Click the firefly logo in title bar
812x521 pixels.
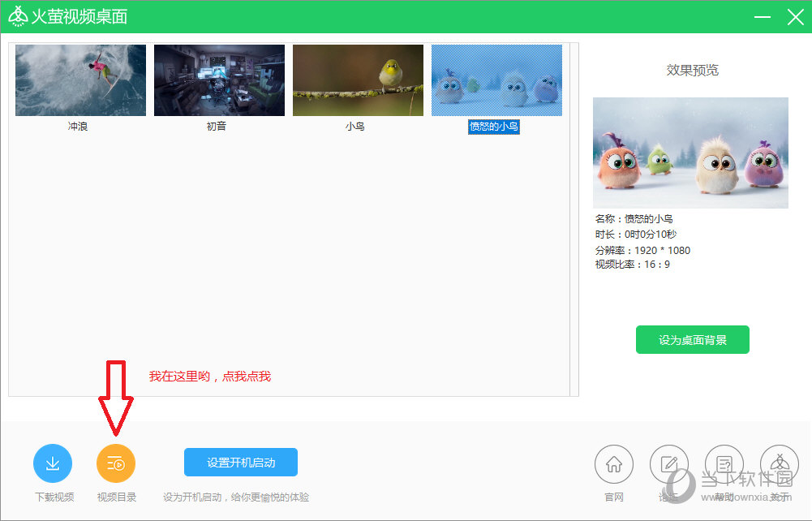point(18,16)
